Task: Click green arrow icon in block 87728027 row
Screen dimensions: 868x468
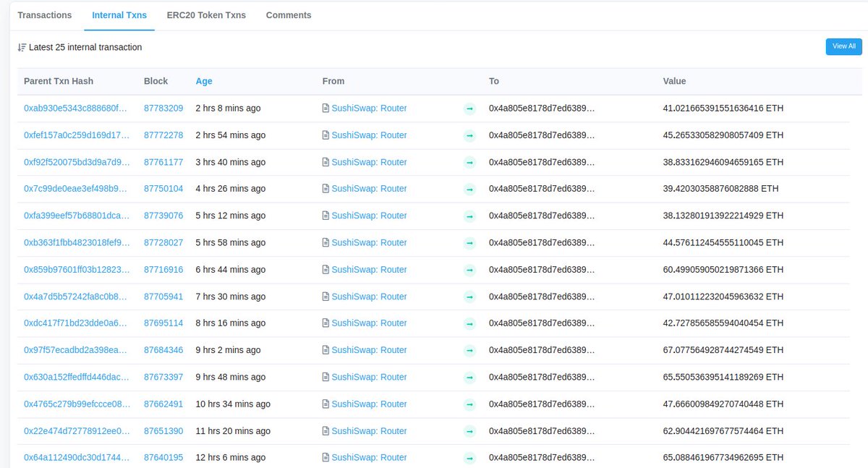Action: tap(469, 242)
